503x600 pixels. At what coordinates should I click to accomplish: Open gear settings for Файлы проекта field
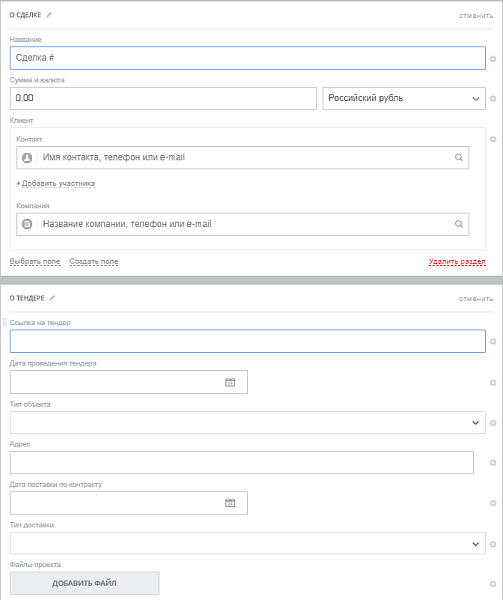pyautogui.click(x=493, y=584)
